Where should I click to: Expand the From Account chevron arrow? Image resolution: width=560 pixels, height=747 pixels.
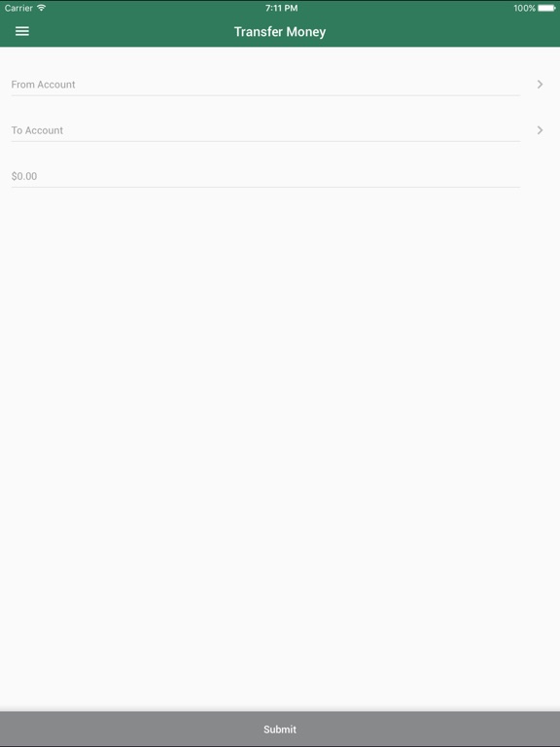pos(540,85)
